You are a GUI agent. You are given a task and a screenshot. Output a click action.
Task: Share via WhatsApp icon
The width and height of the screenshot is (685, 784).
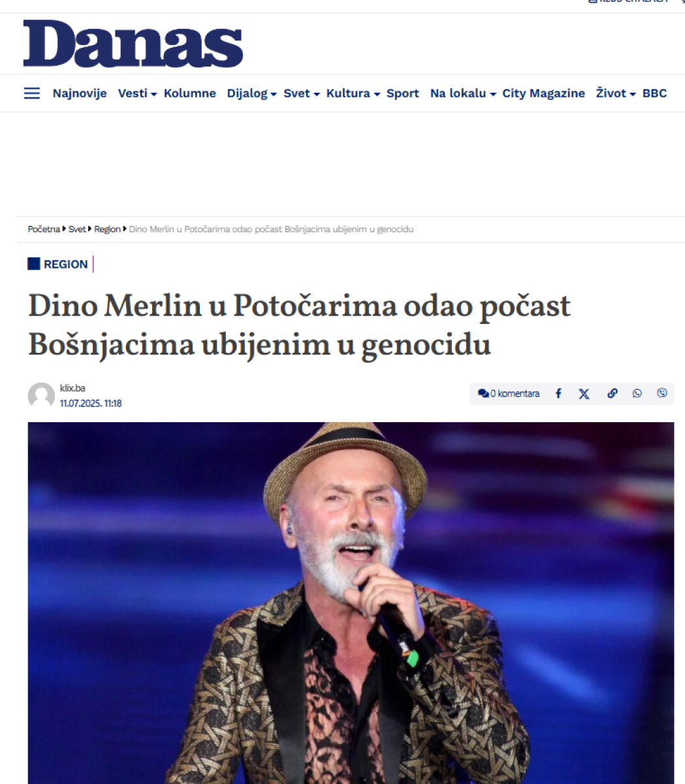click(x=637, y=393)
